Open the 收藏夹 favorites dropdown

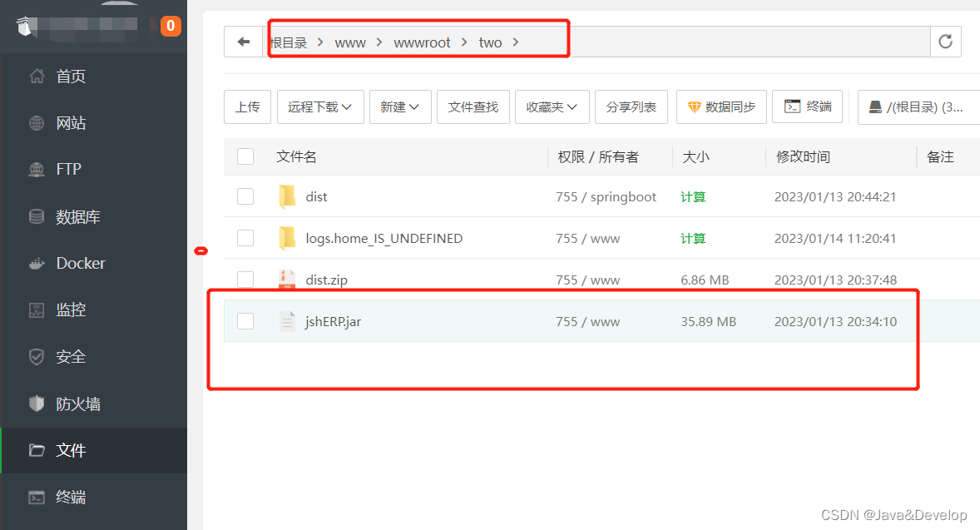pyautogui.click(x=552, y=106)
